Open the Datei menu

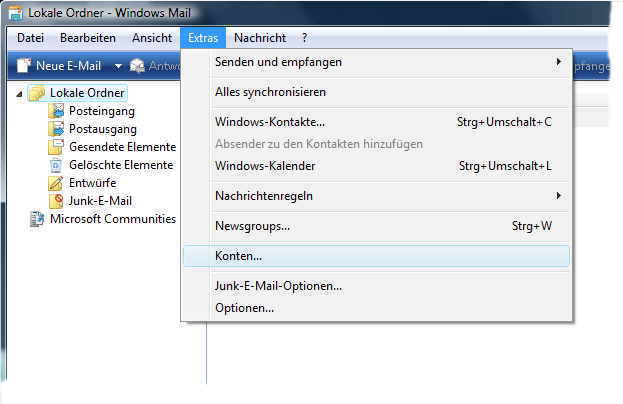30,38
